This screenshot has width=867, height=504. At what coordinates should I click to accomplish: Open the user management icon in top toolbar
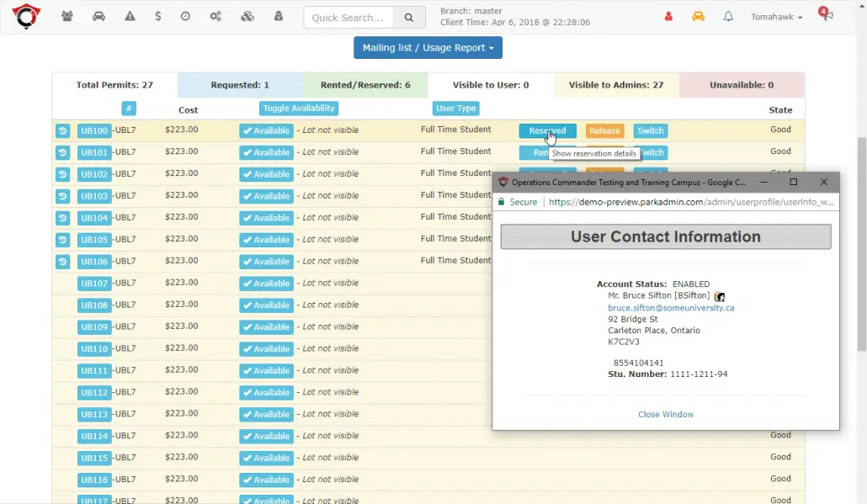click(66, 15)
